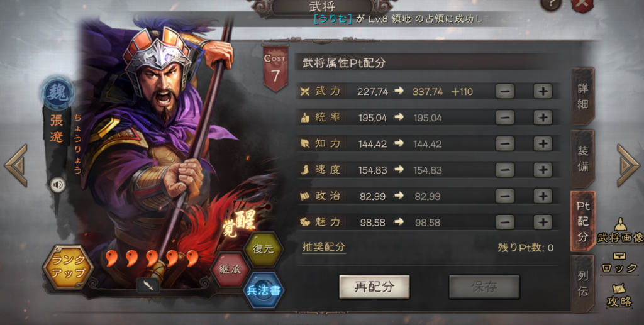Go to previous general with left arrow
This screenshot has height=325, width=644.
(x=16, y=165)
